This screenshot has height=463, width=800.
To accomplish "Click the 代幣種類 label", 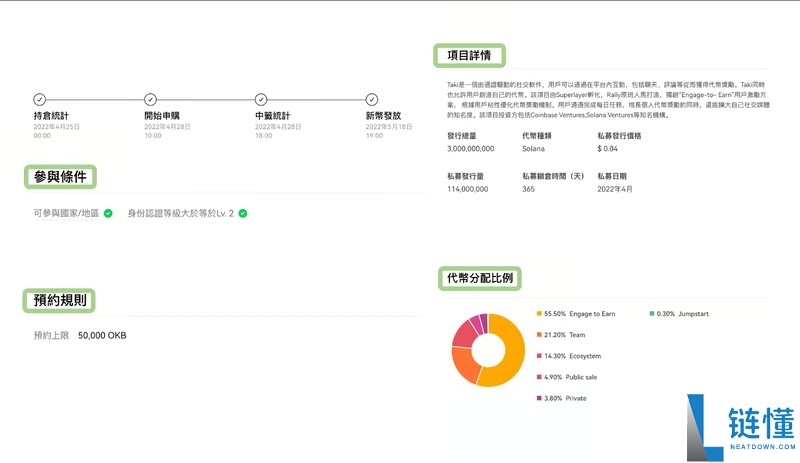I will [536, 136].
